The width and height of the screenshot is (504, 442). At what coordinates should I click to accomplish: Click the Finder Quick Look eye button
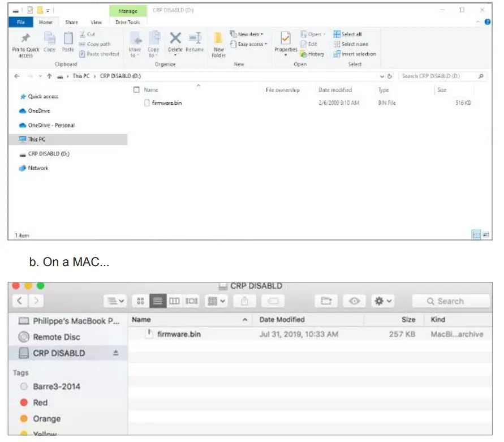(x=354, y=301)
